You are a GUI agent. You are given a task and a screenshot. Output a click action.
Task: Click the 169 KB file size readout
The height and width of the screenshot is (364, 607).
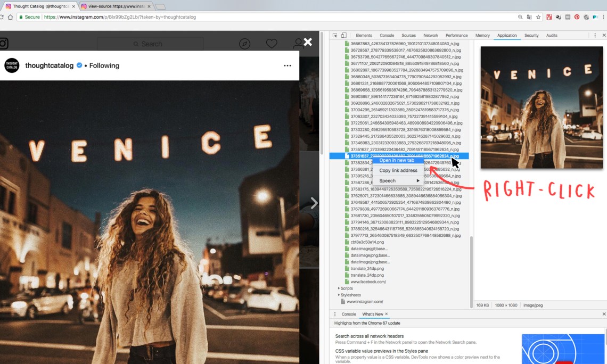point(482,305)
